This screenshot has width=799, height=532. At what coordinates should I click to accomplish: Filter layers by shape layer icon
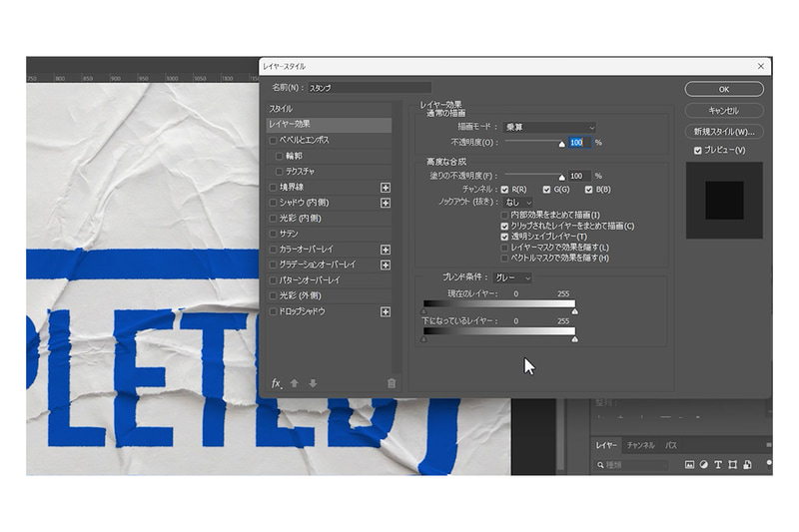coord(733,465)
